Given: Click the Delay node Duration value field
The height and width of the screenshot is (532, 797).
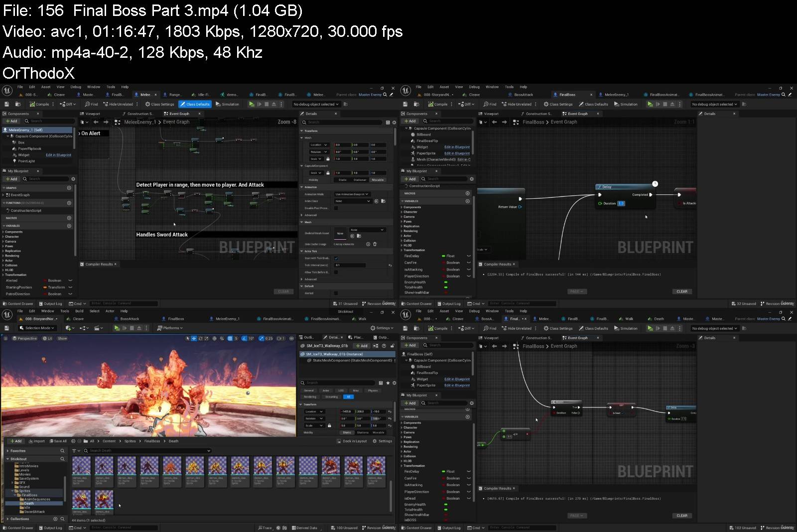Looking at the screenshot, I should pyautogui.click(x=621, y=203).
